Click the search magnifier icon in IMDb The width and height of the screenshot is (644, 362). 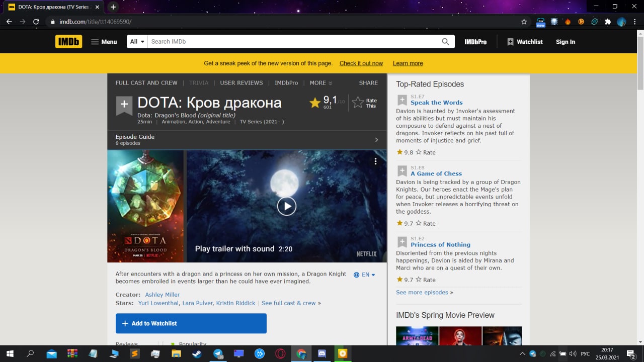[x=445, y=42]
